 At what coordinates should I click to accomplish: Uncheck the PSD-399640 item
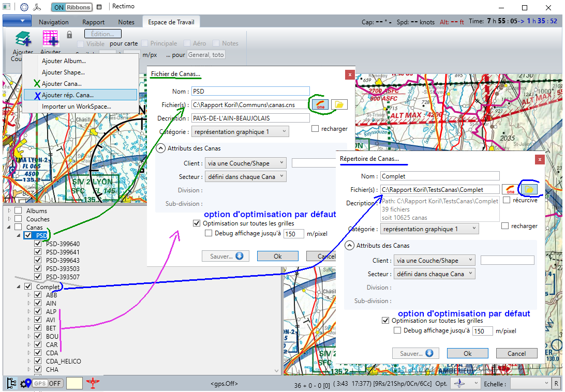pyautogui.click(x=38, y=244)
